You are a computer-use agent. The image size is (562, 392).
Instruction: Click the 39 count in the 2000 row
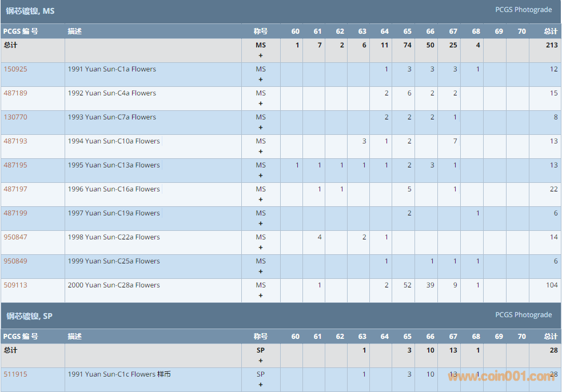coord(429,285)
